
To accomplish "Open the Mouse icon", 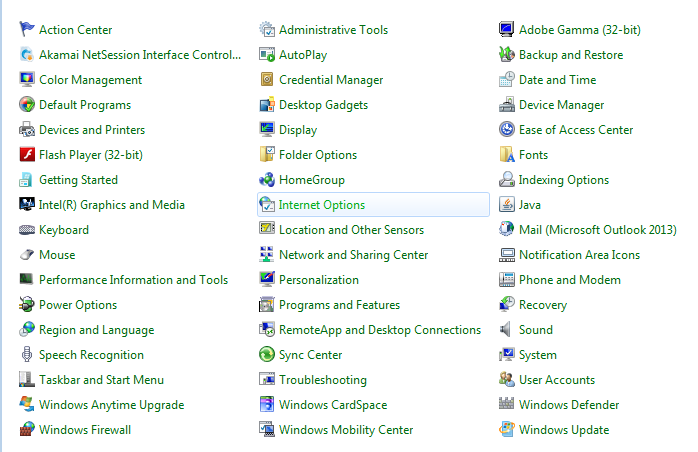I will click(x=27, y=255).
